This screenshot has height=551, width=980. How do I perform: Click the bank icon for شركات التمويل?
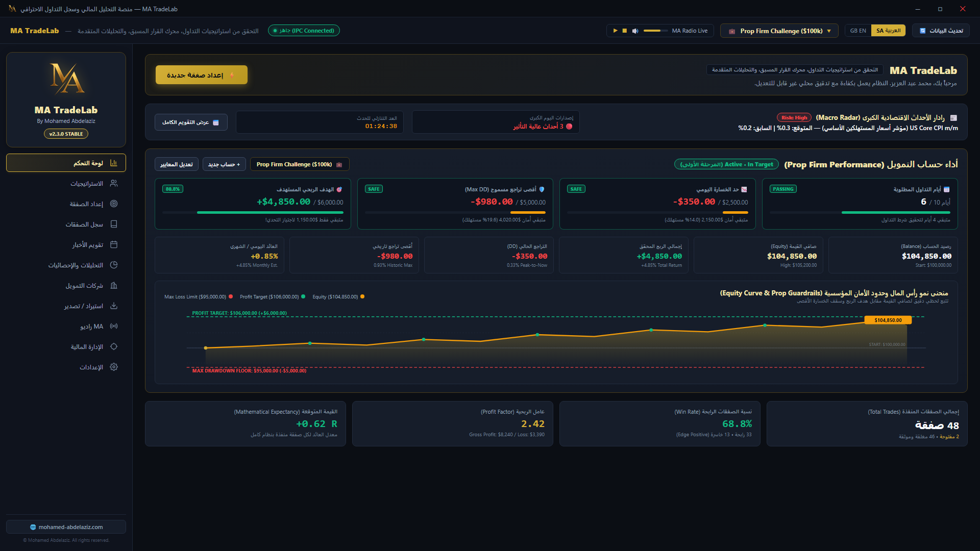click(114, 286)
